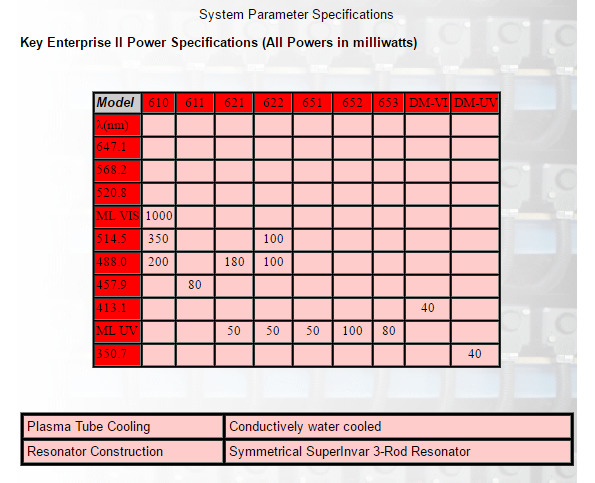
Task: Click the 'Symmetrical SuperInvar 3-Rod Resonator' cell
Action: (x=398, y=452)
